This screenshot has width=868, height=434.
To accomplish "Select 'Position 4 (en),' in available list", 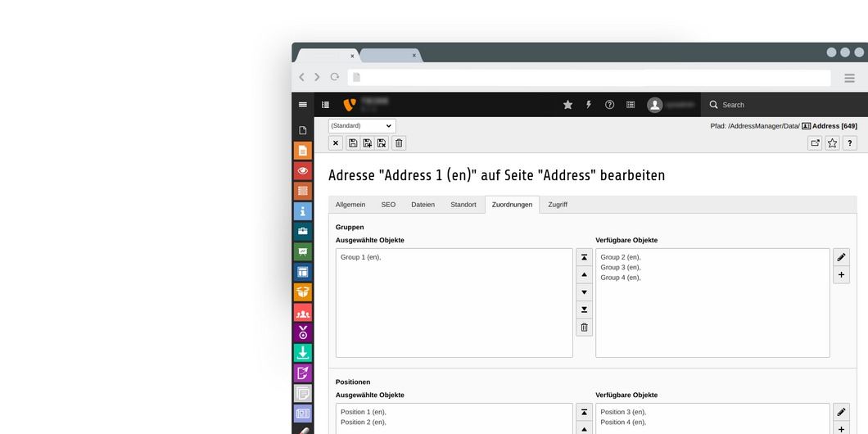I will coord(623,422).
